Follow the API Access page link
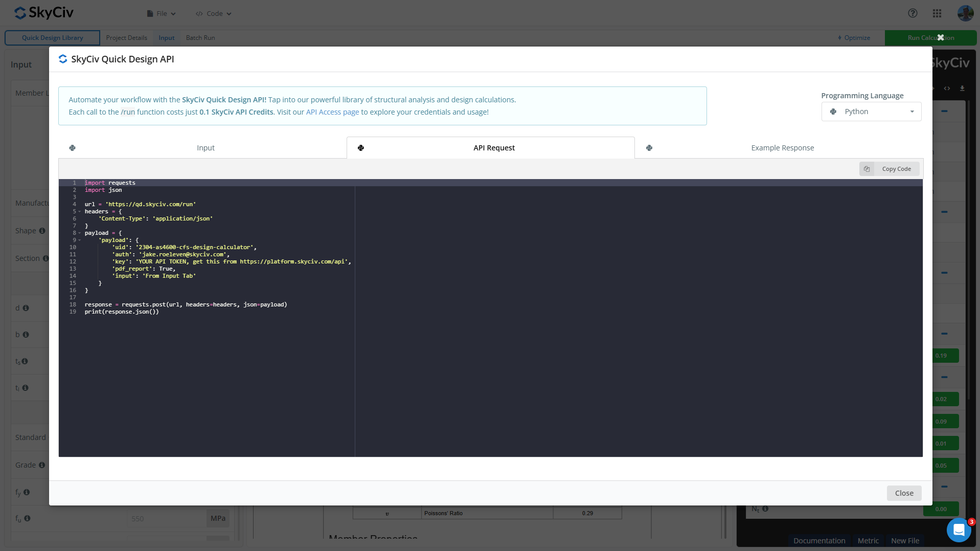The image size is (980, 551). pyautogui.click(x=332, y=112)
